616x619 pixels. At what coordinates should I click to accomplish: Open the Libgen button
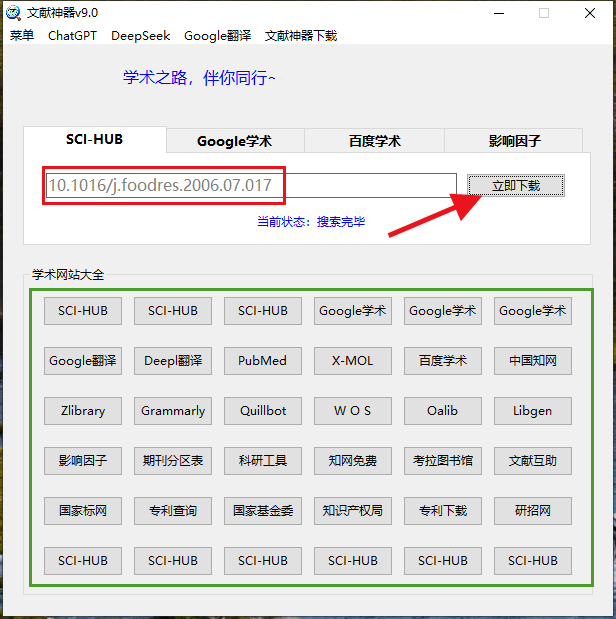tap(533, 411)
